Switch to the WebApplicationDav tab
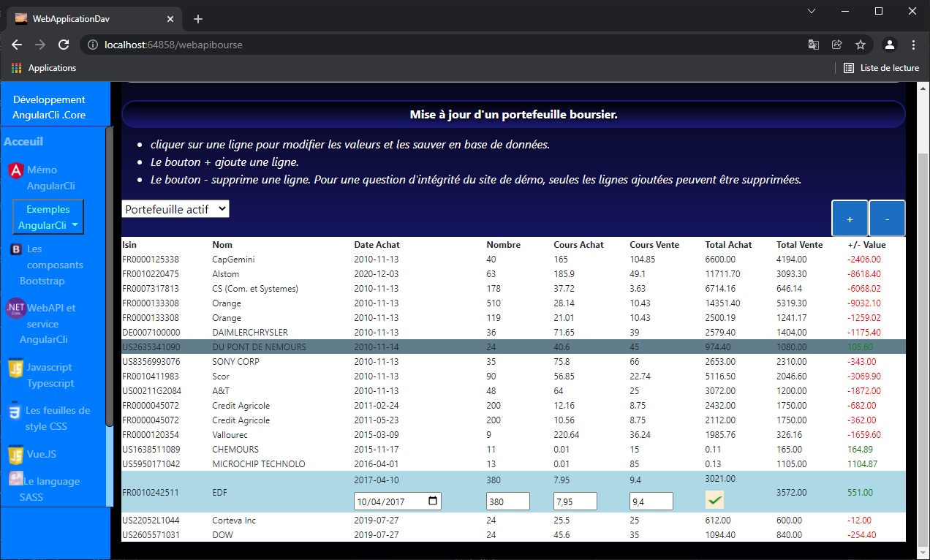 point(95,19)
